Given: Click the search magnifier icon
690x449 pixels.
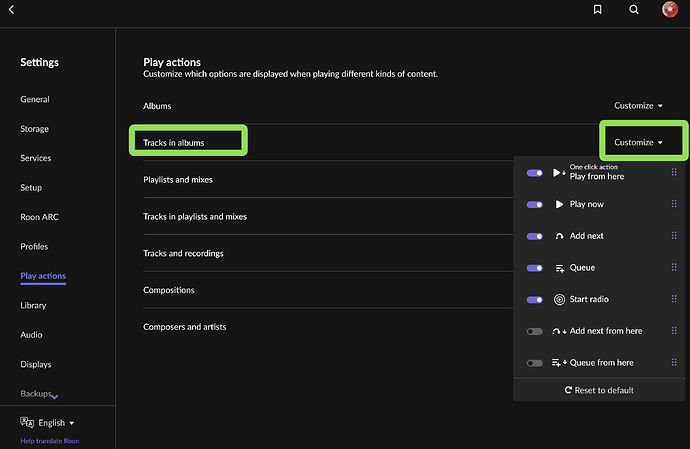Looking at the screenshot, I should [x=634, y=10].
